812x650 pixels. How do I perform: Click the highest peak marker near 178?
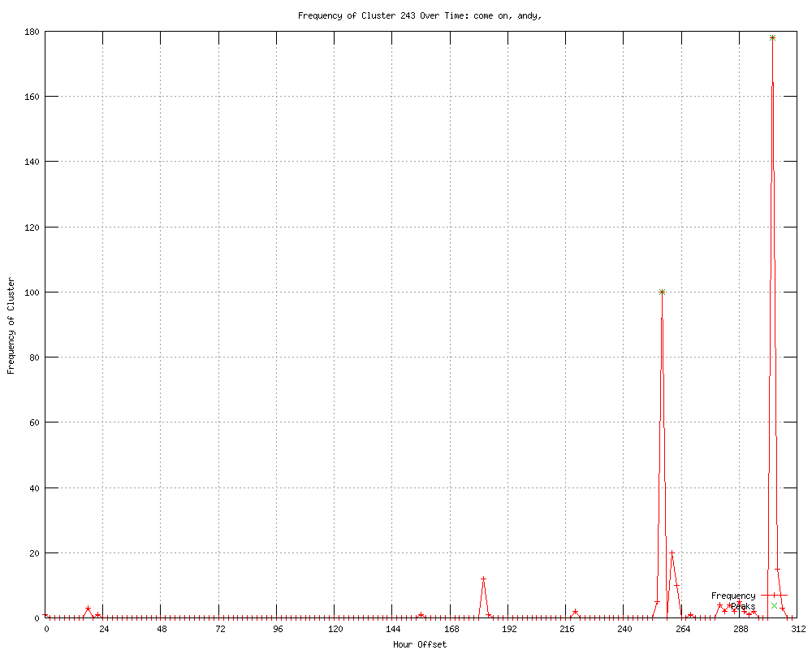tap(772, 38)
